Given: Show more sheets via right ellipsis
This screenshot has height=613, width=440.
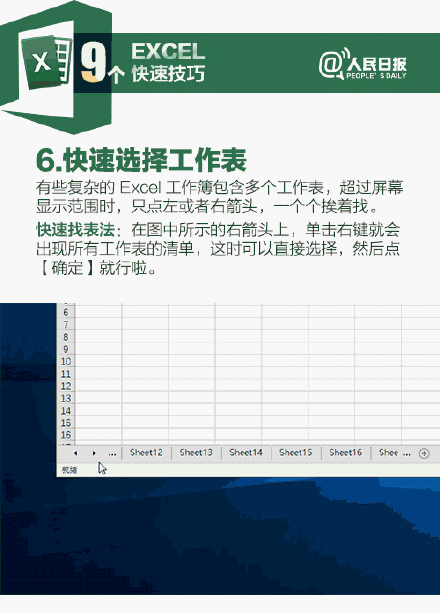Looking at the screenshot, I should click(x=407, y=453).
